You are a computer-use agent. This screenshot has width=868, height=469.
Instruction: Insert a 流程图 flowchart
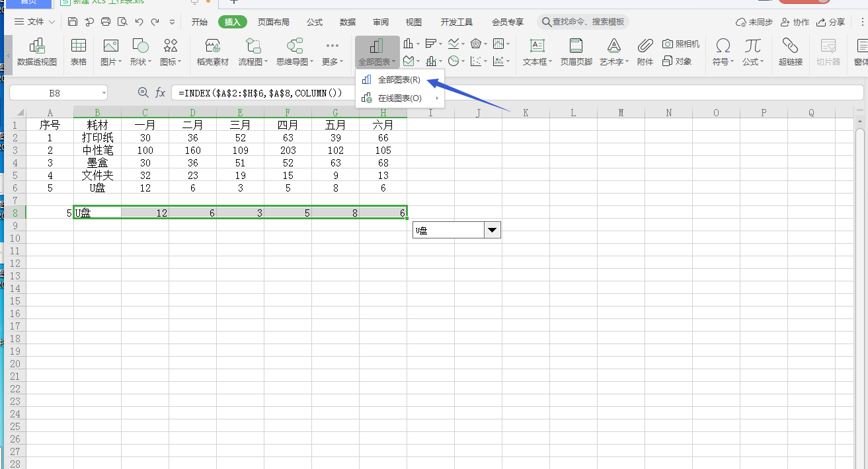click(x=253, y=52)
